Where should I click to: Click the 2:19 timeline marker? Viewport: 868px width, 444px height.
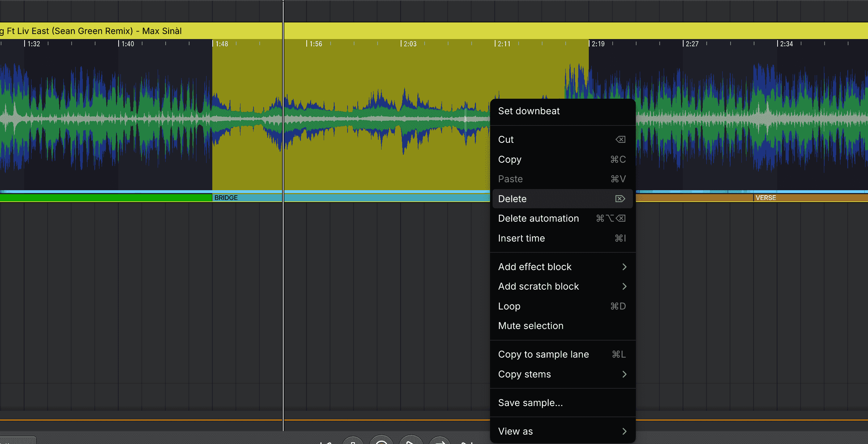[598, 44]
